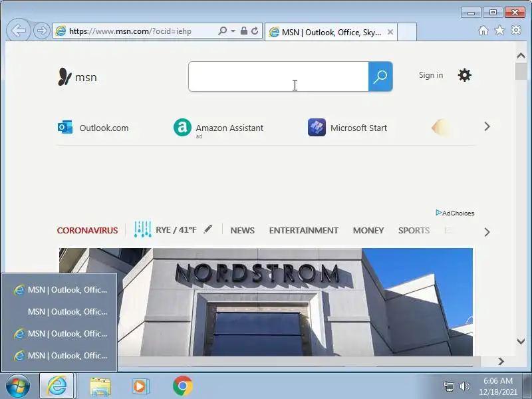The height and width of the screenshot is (399, 532).
Task: Click the rain weather icon
Action: pyautogui.click(x=142, y=229)
